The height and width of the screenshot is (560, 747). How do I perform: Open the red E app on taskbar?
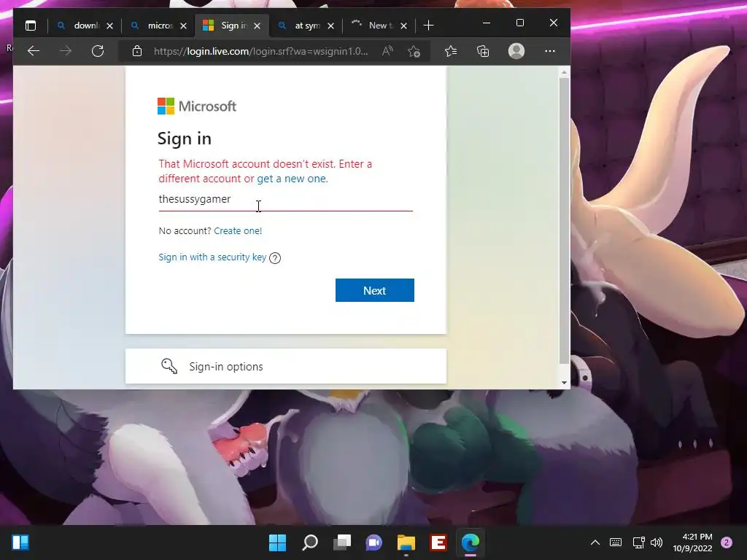pyautogui.click(x=438, y=542)
